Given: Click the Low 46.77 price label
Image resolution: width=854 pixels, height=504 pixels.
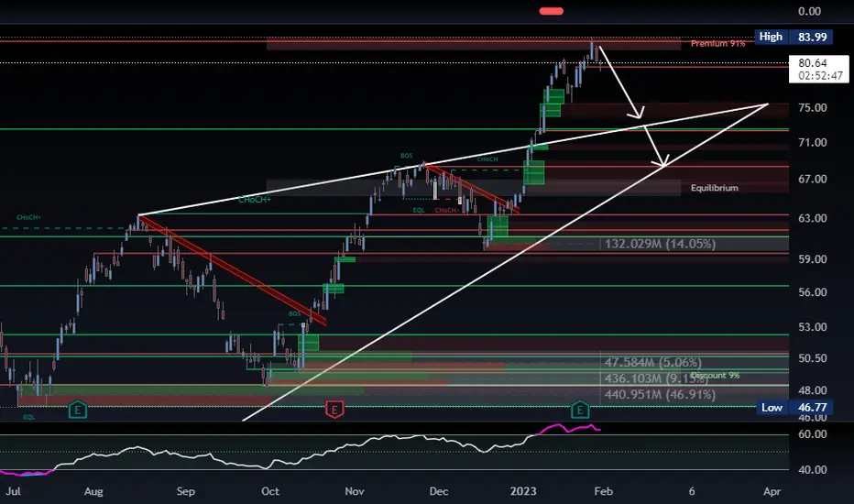Looking at the screenshot, I should pyautogui.click(x=795, y=407).
